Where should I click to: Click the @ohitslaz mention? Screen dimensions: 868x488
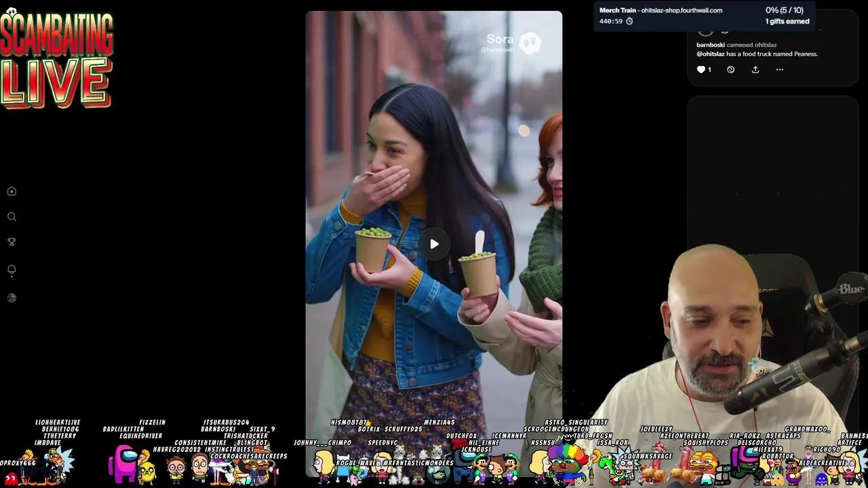click(710, 54)
